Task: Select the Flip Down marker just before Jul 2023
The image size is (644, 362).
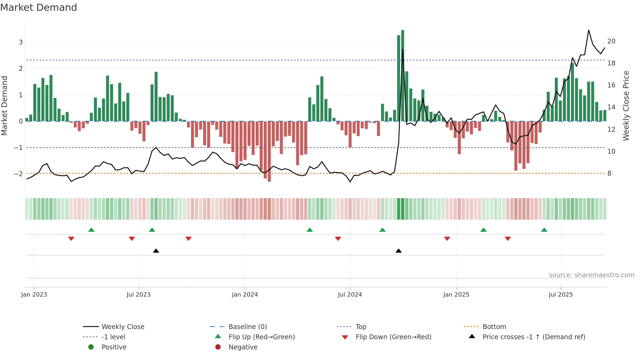Action: 132,239
